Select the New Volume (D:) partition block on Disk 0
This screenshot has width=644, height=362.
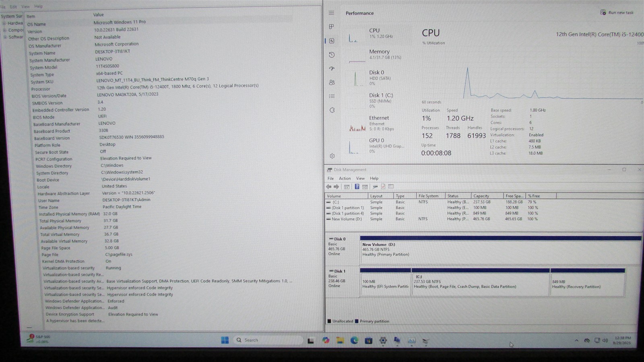[x=500, y=250]
